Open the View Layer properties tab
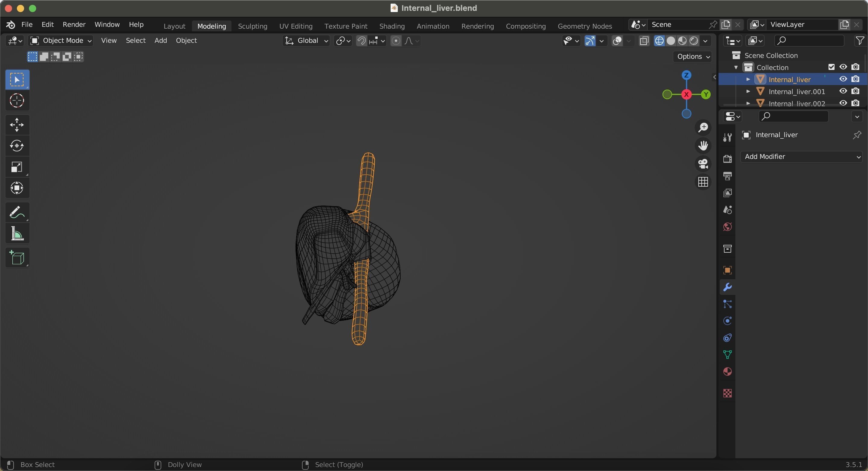 728,193
